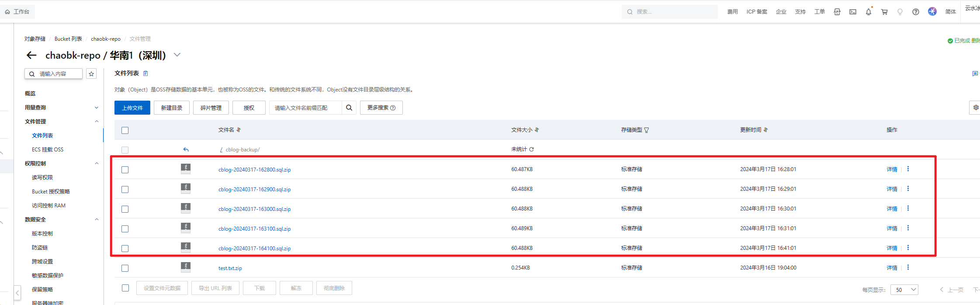Sort by 更新时间 column sort icon

coord(765,130)
